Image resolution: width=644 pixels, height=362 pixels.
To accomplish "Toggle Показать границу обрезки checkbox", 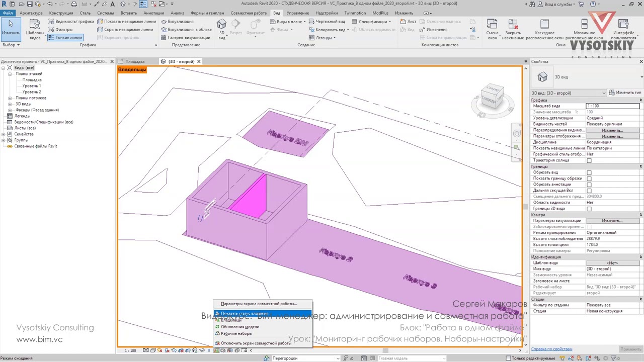I will pyautogui.click(x=589, y=178).
